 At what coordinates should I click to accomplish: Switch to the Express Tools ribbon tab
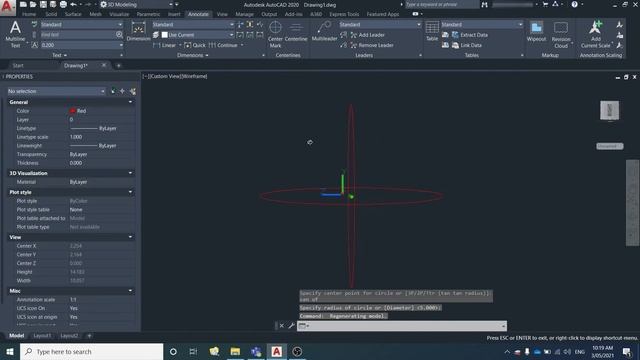click(x=344, y=14)
